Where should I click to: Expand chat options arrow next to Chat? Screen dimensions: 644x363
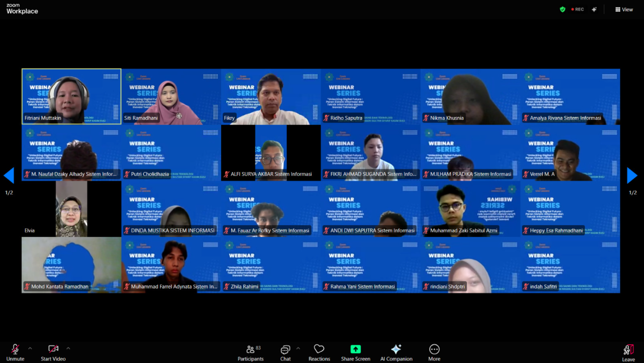pos(298,349)
